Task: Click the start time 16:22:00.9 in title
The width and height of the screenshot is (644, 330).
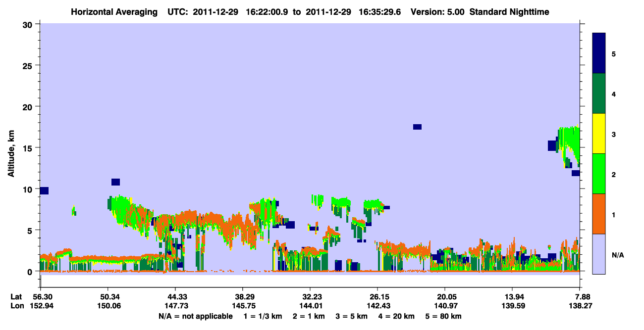Action: [x=268, y=11]
